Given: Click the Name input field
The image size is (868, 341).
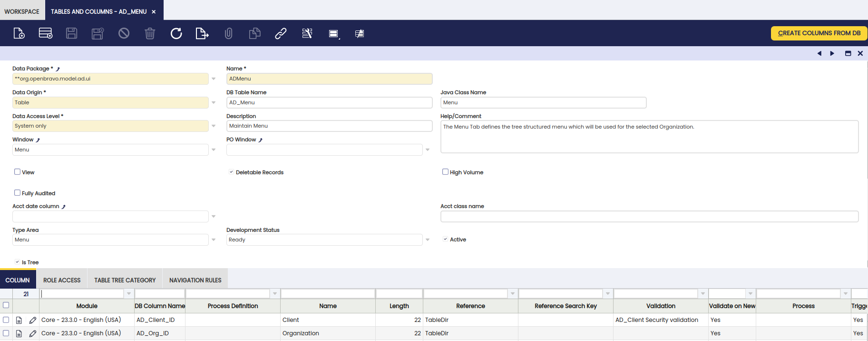Looking at the screenshot, I should pos(329,79).
